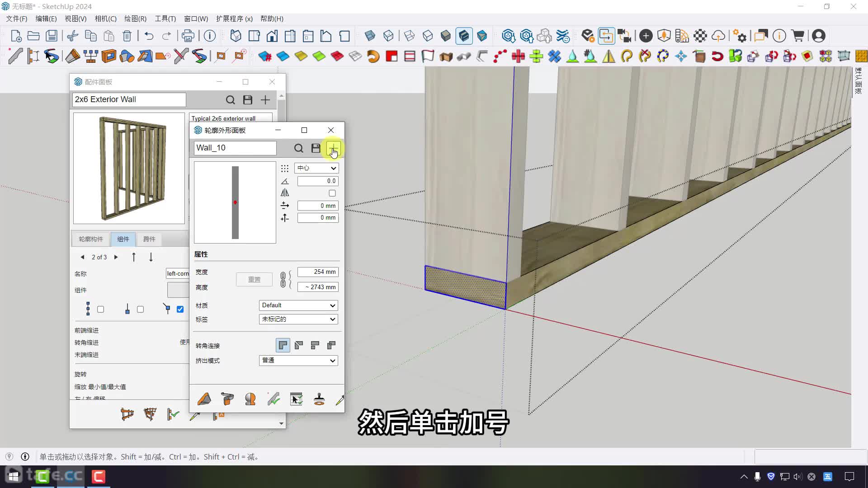Click the save icon in 配件面板
Viewport: 868px width, 488px height.
click(x=248, y=100)
